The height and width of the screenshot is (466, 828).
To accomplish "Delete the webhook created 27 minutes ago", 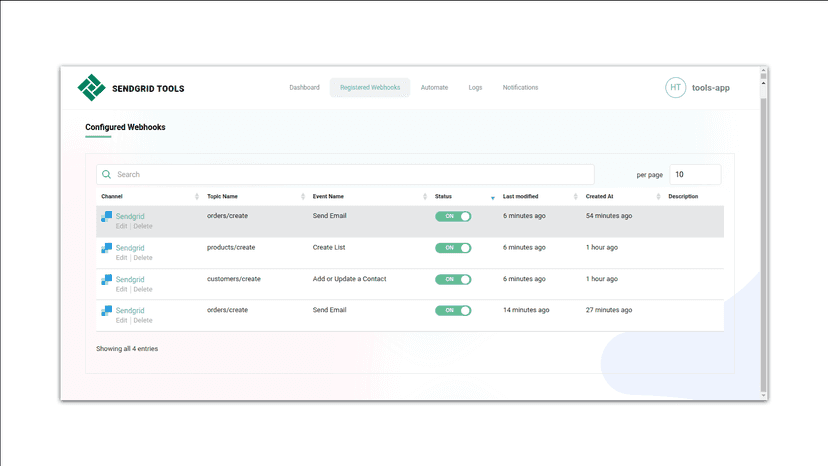I will tap(143, 321).
